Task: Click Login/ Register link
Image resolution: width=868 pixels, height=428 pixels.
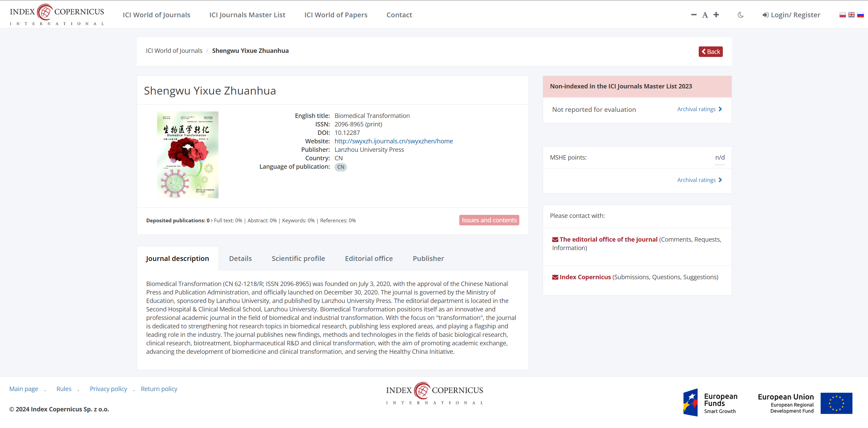Action: tap(791, 15)
